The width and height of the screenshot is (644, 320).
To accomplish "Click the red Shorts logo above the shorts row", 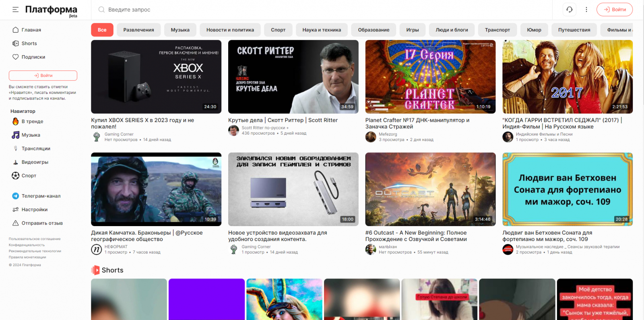I will pos(95,270).
